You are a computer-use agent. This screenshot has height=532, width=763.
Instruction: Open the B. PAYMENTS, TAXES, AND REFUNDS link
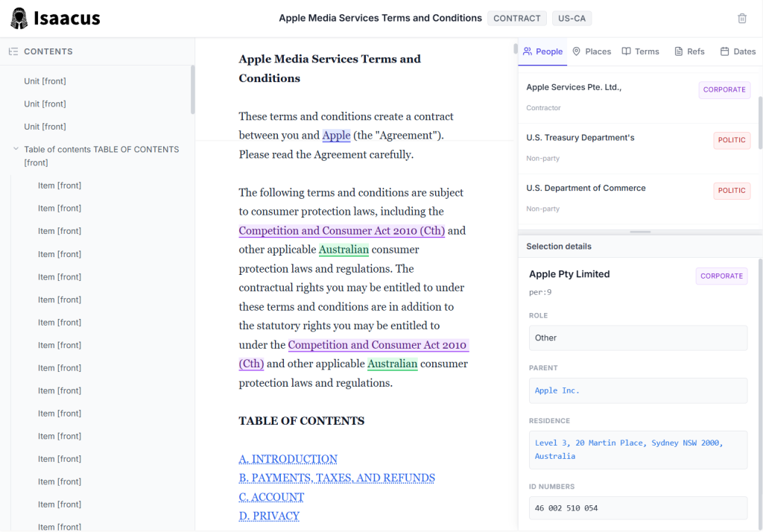337,478
